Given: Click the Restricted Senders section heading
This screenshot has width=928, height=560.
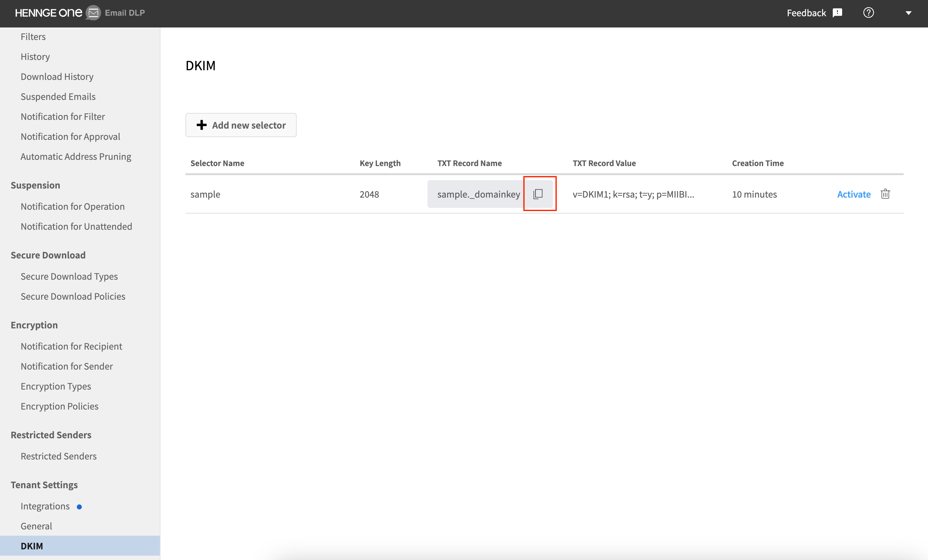Looking at the screenshot, I should coord(51,435).
